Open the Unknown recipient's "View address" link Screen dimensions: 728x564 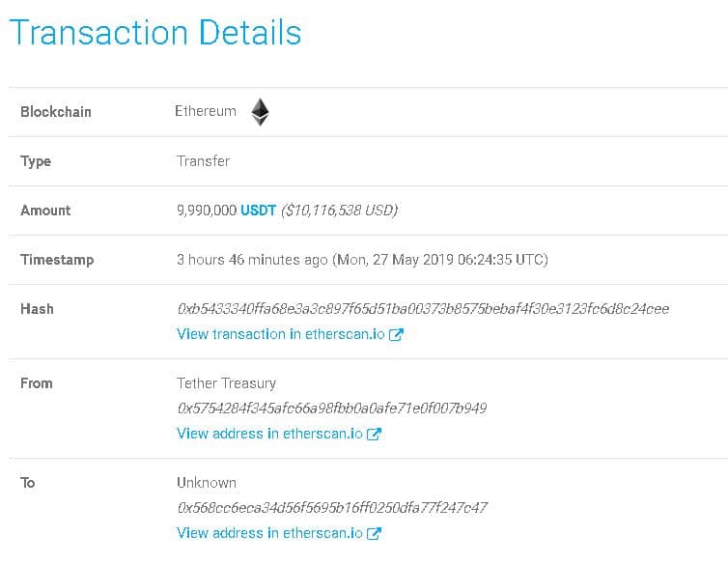(x=269, y=533)
